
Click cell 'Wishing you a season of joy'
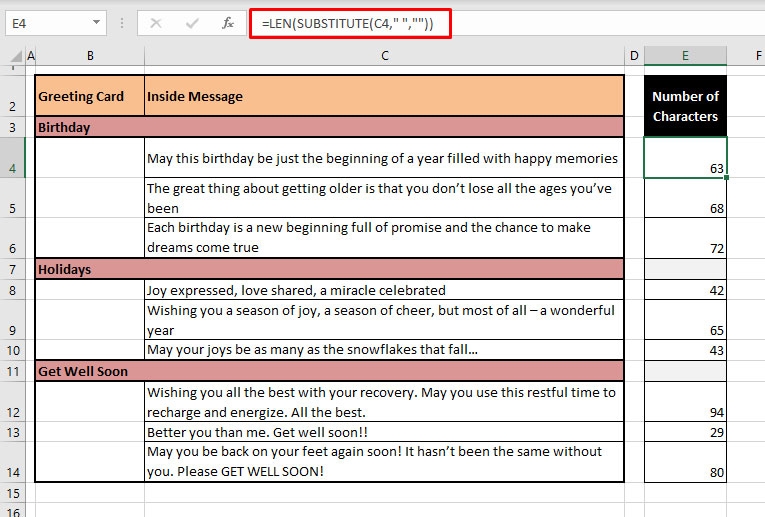[384, 320]
